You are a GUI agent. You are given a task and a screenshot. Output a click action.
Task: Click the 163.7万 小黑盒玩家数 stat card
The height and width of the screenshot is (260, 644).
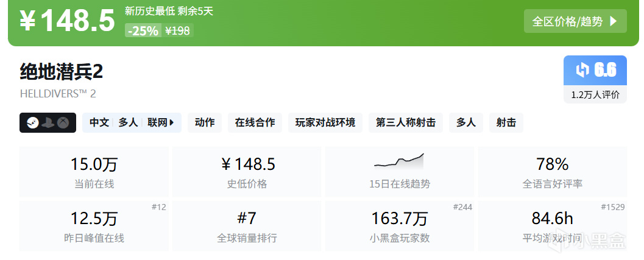(x=400, y=226)
